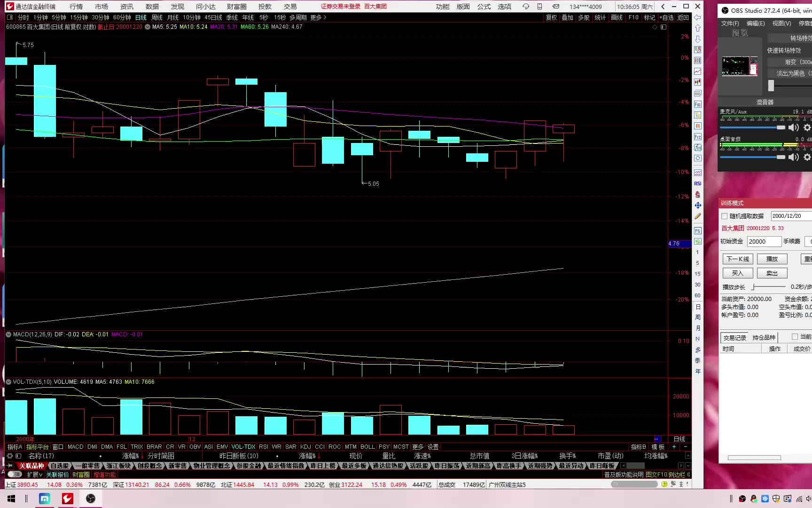Click the envelope messages icon in title bar
This screenshot has height=508, width=812.
(556, 7)
